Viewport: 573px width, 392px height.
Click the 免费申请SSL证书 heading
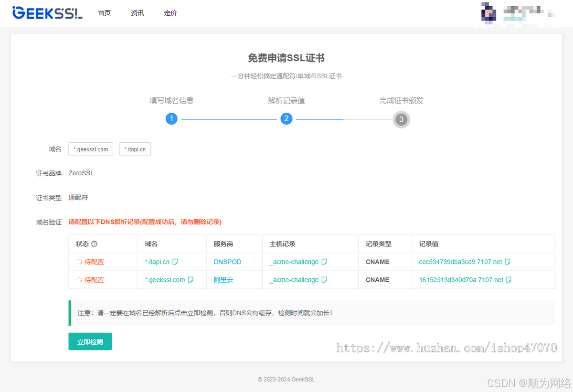click(286, 58)
